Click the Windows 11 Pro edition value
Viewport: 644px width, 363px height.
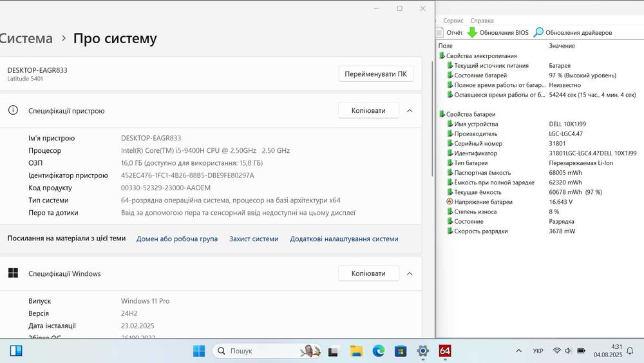click(145, 301)
